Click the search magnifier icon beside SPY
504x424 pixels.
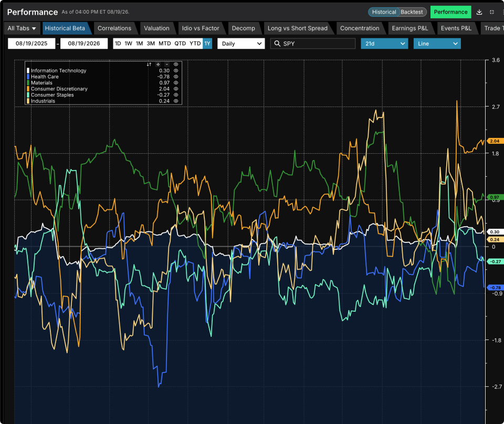coord(277,44)
